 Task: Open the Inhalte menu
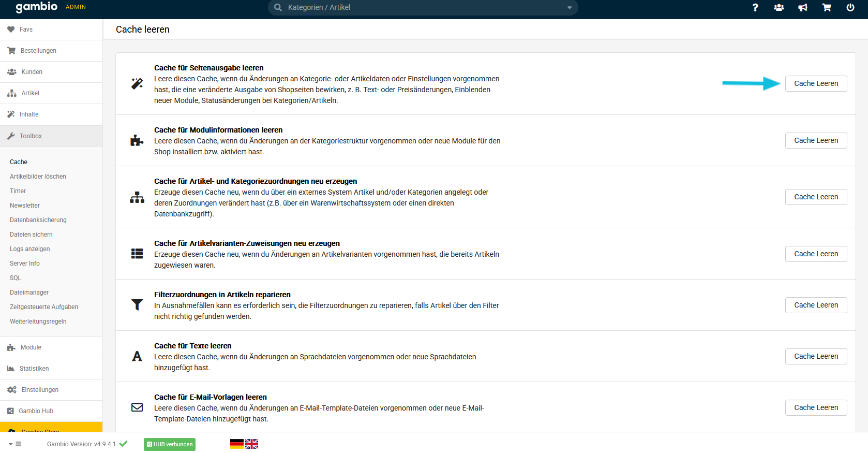51,114
